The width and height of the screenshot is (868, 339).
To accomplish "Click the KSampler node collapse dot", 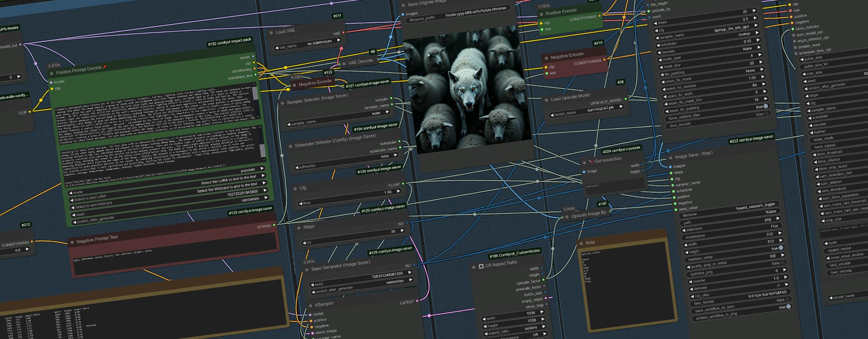I will tap(311, 306).
